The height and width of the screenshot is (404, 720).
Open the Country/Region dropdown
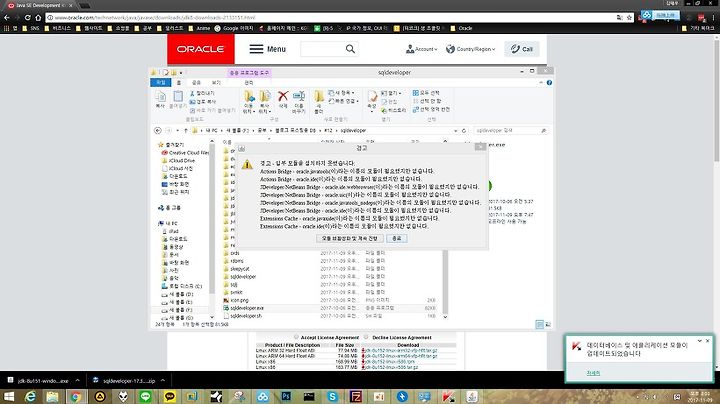tap(470, 49)
